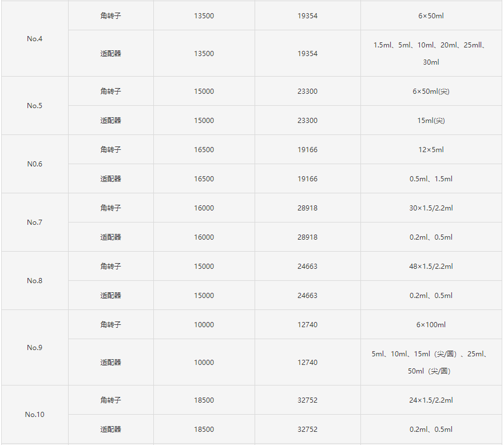Click 28918 in No.7's 适配器 row
Viewport: 504px width, 445px height.
click(307, 237)
